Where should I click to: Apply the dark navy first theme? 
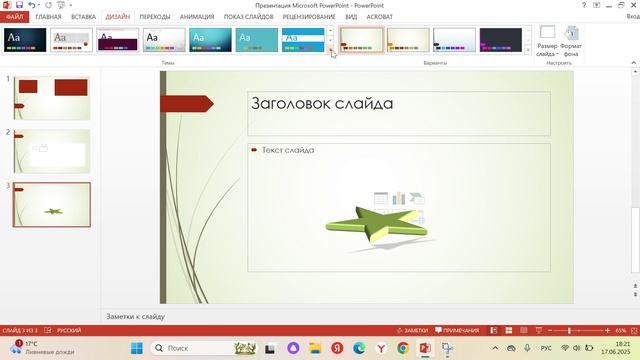(x=25, y=40)
